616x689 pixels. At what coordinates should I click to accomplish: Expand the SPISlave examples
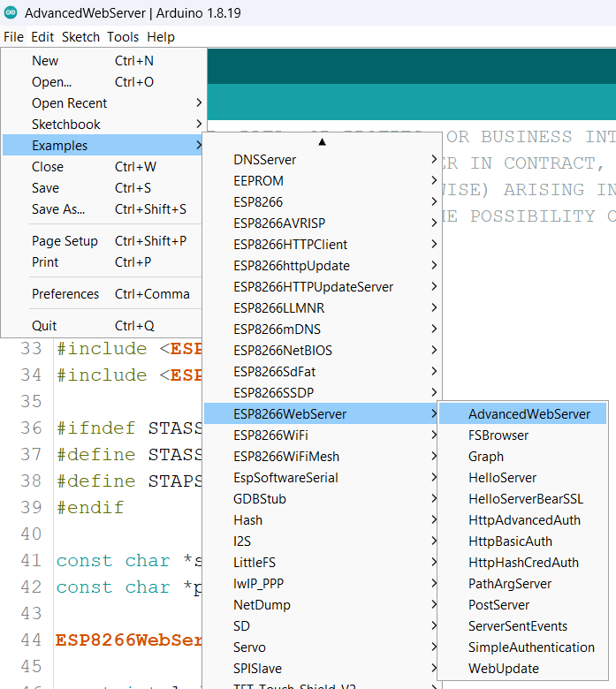click(322, 669)
